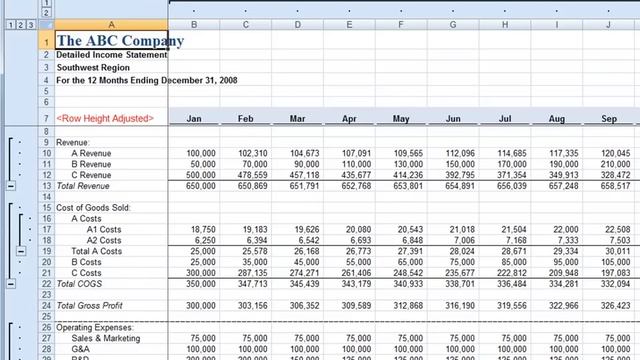Select column I header
The width and height of the screenshot is (640, 360).
[x=557, y=25]
